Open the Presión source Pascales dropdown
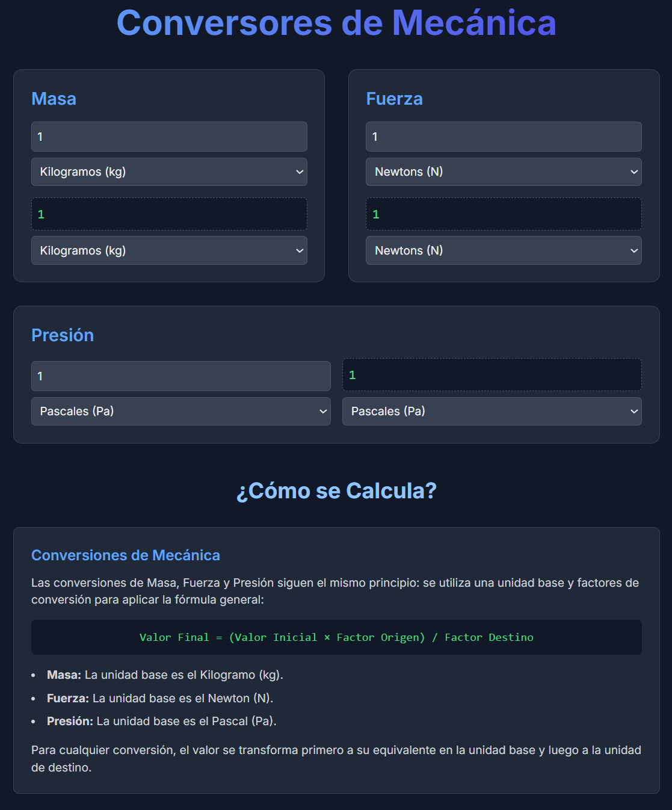This screenshot has height=810, width=672. (180, 412)
